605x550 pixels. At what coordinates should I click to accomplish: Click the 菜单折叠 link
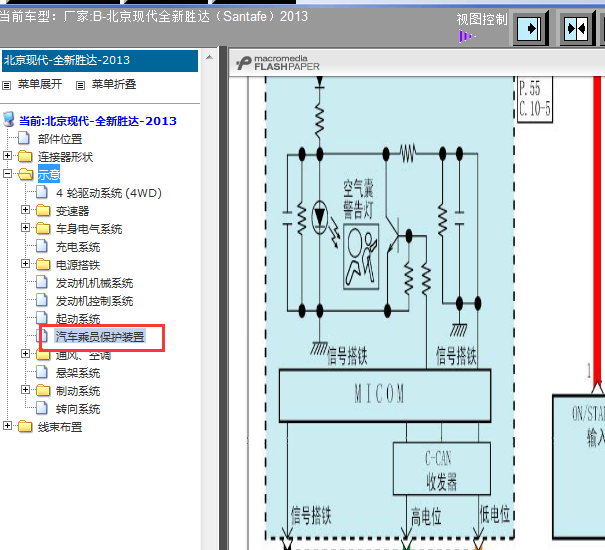coord(114,84)
